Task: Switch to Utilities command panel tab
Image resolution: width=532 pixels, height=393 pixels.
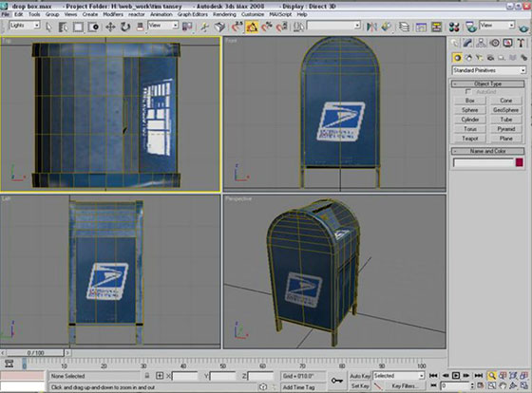Action: (521, 43)
